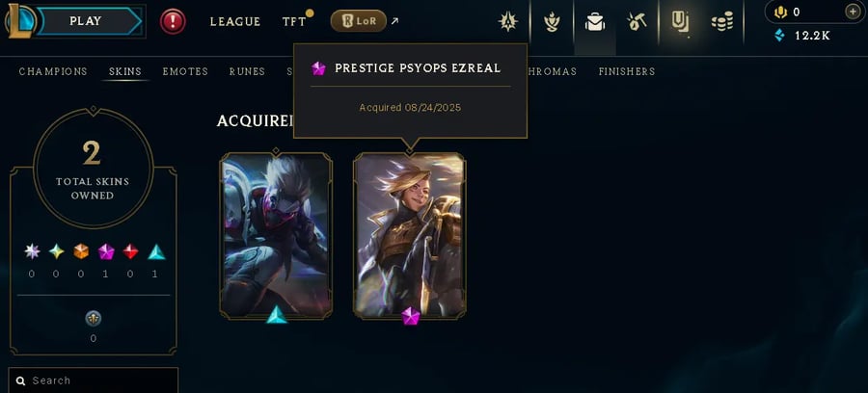This screenshot has height=393, width=868.
Task: Open the Finishers tab
Action: click(x=627, y=71)
